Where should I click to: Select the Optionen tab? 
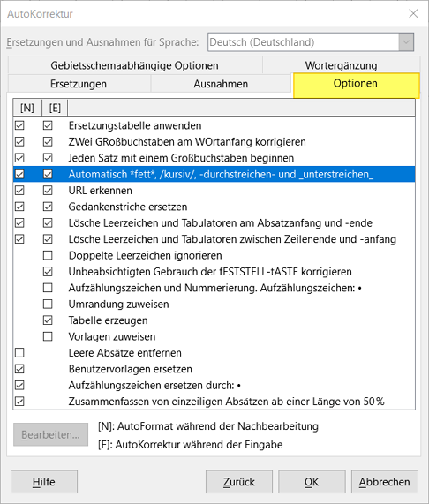(x=356, y=85)
